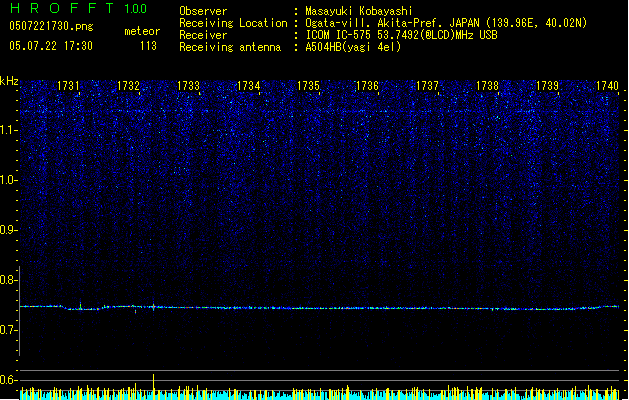Click the 0.8 kHz axis label
This screenshot has width=629, height=400.
[8, 280]
